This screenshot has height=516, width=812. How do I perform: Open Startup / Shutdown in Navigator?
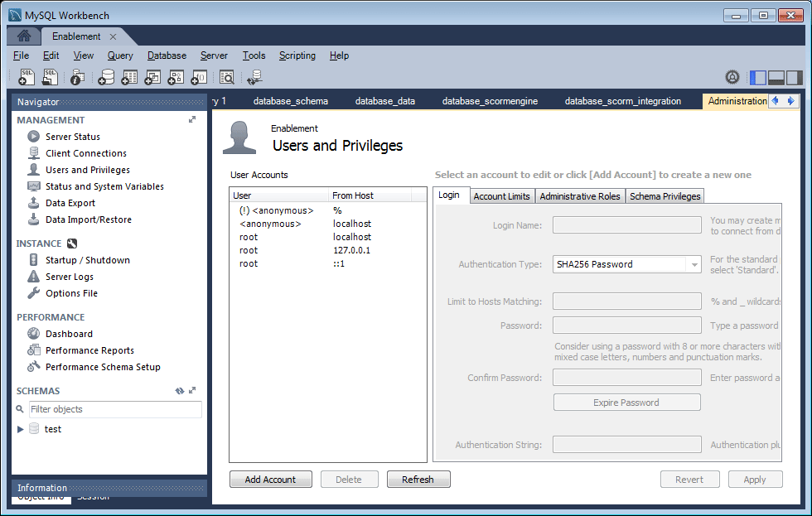(88, 260)
